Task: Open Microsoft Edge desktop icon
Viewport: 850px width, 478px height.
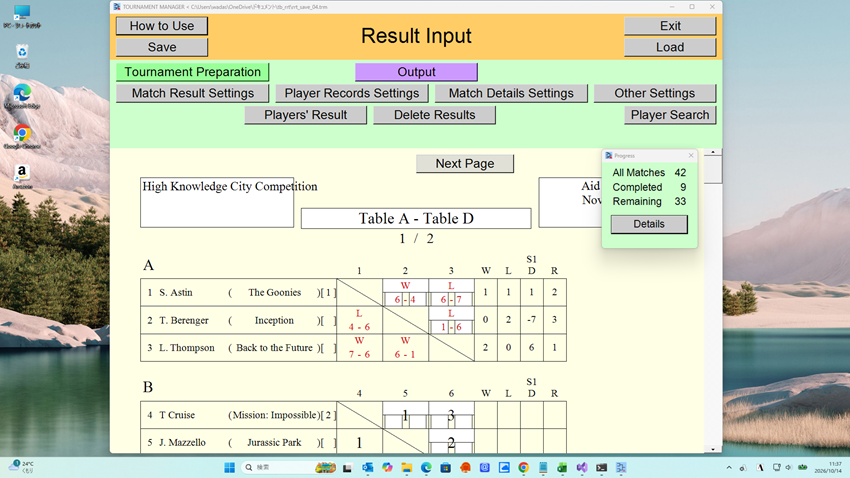Action: [x=22, y=96]
